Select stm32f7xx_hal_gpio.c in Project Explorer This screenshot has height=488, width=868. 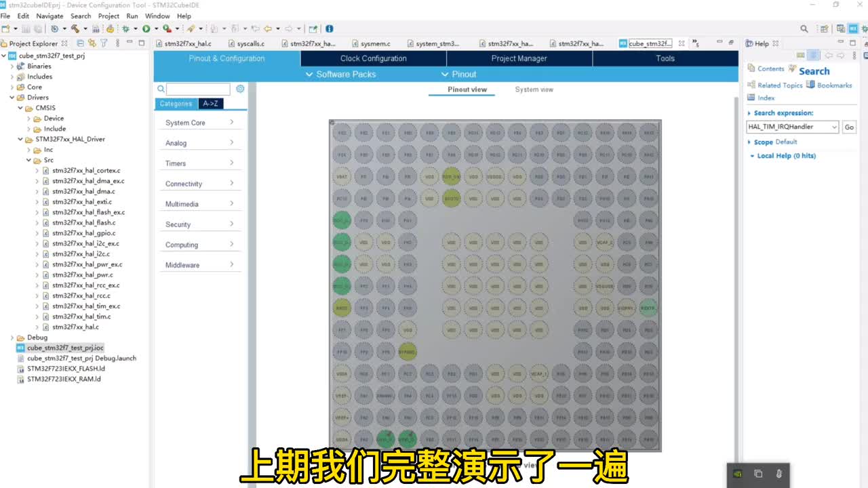83,233
